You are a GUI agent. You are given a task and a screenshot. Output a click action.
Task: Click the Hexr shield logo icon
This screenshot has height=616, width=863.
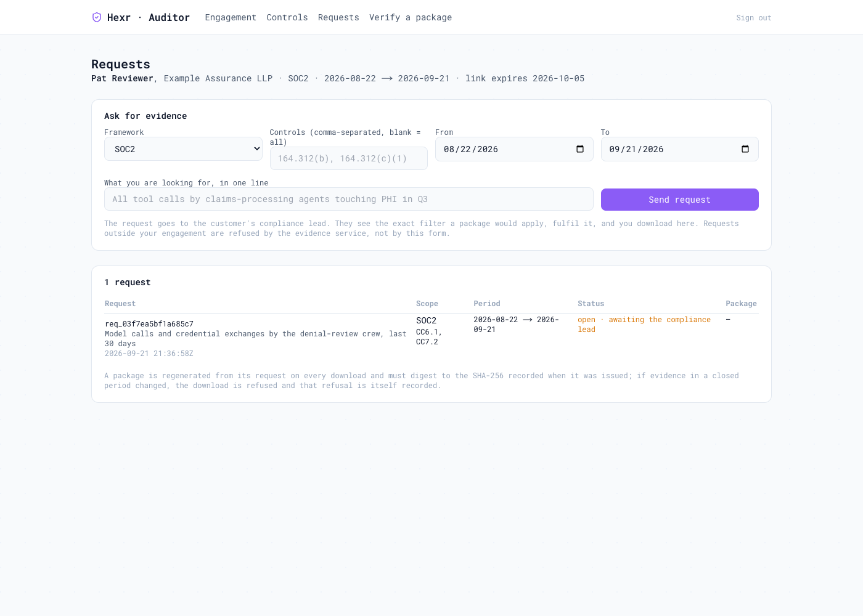pos(97,17)
